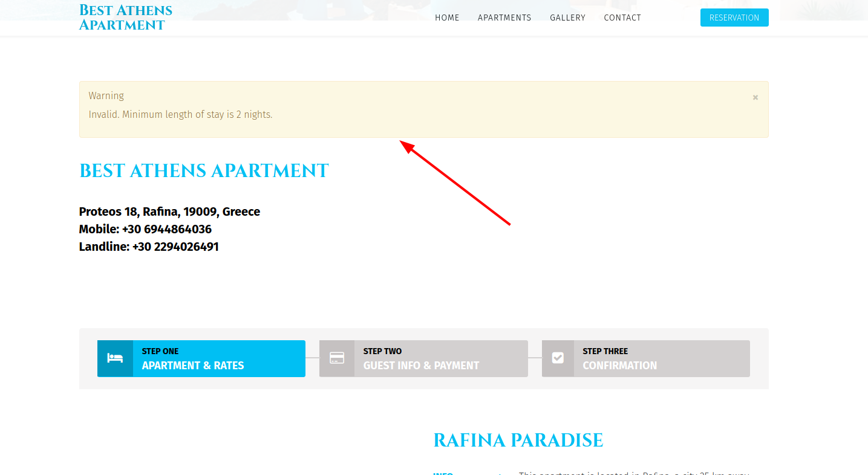Click the Warning title in the alert
The width and height of the screenshot is (868, 475).
pyautogui.click(x=106, y=95)
